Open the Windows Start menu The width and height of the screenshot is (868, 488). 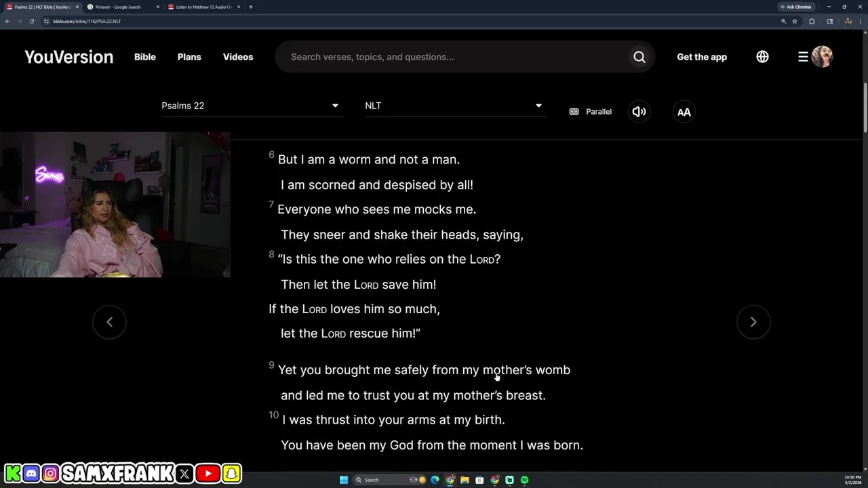344,480
